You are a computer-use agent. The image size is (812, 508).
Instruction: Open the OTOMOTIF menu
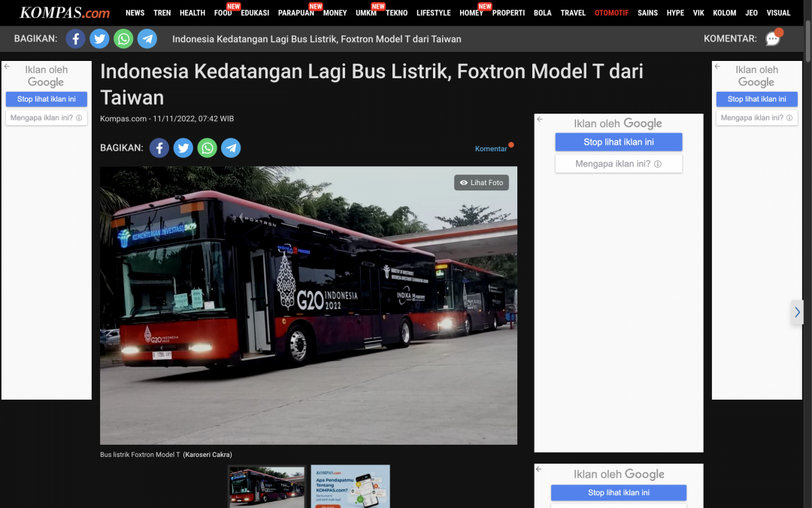coord(611,13)
